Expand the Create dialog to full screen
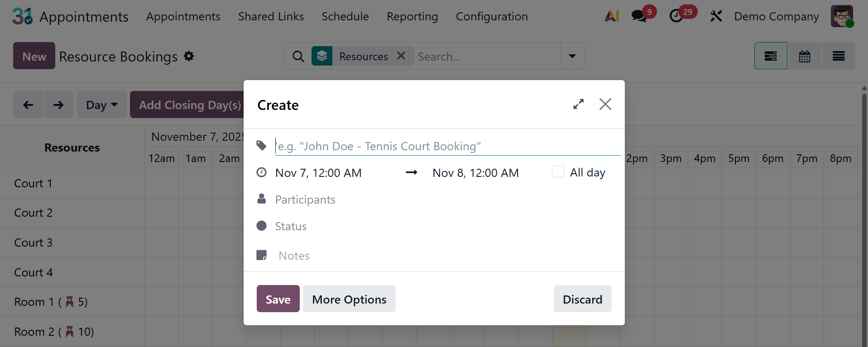Screen dimensions: 868x347 pos(578,105)
